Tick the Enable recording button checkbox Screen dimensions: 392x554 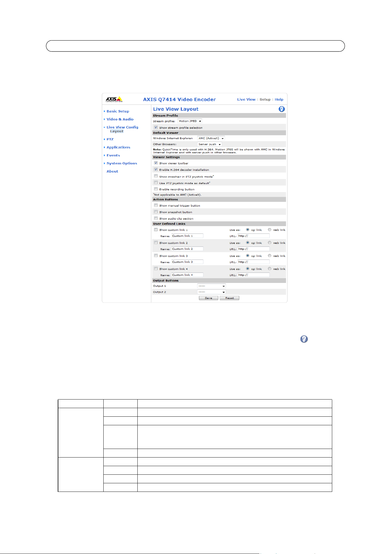coord(156,189)
